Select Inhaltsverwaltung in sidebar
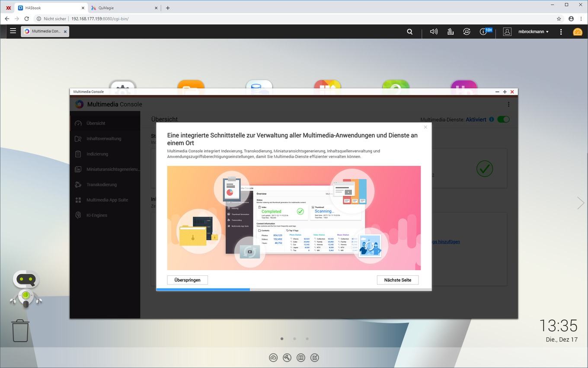 (x=105, y=139)
